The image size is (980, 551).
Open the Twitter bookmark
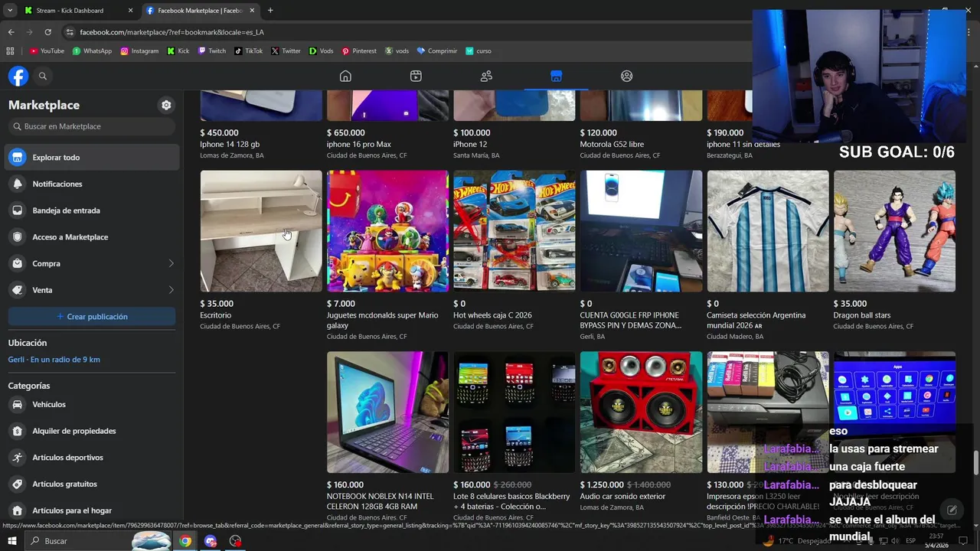(286, 51)
